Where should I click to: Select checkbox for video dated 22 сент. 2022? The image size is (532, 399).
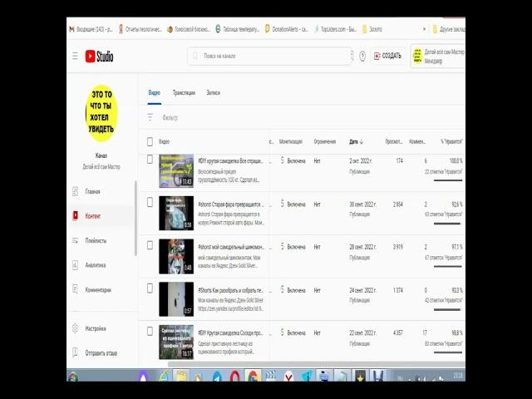click(150, 332)
